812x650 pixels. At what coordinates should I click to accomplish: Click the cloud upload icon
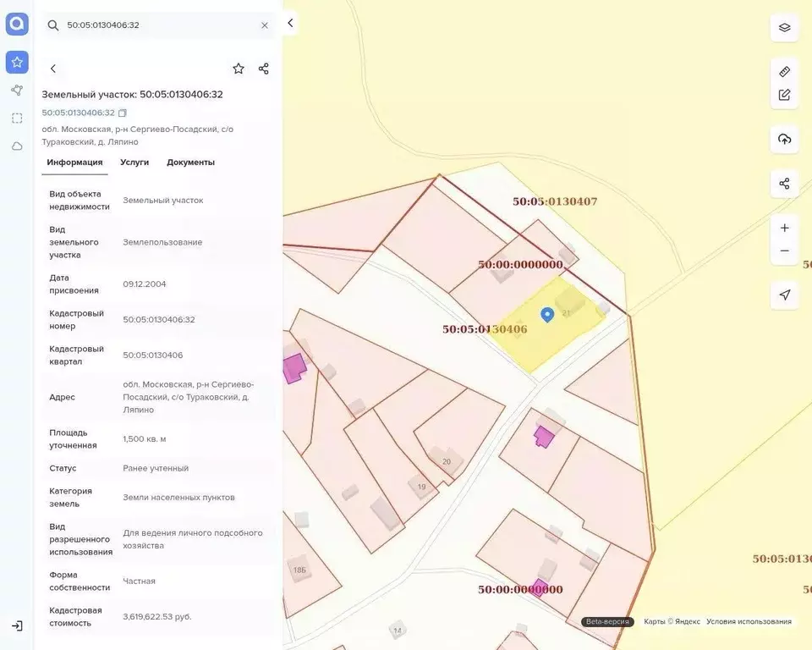[x=784, y=140]
